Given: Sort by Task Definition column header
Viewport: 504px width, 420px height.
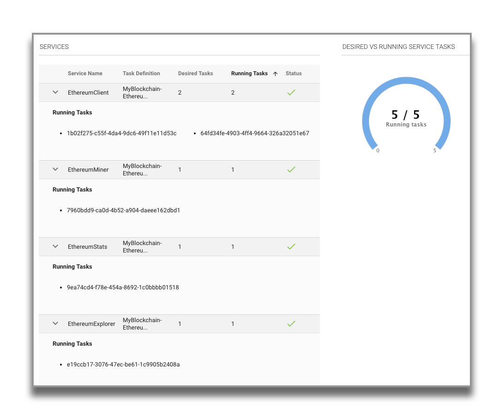Looking at the screenshot, I should coord(141,73).
